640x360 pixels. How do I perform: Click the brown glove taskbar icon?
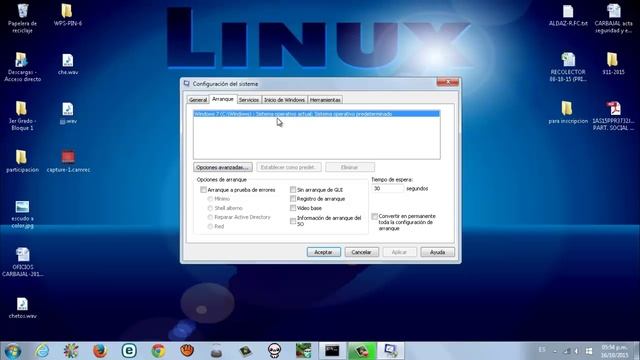tap(187, 351)
